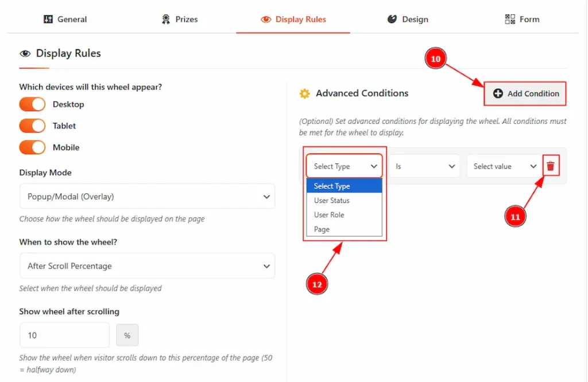
Task: Switch off the Mobile device toggle
Action: pyautogui.click(x=32, y=147)
